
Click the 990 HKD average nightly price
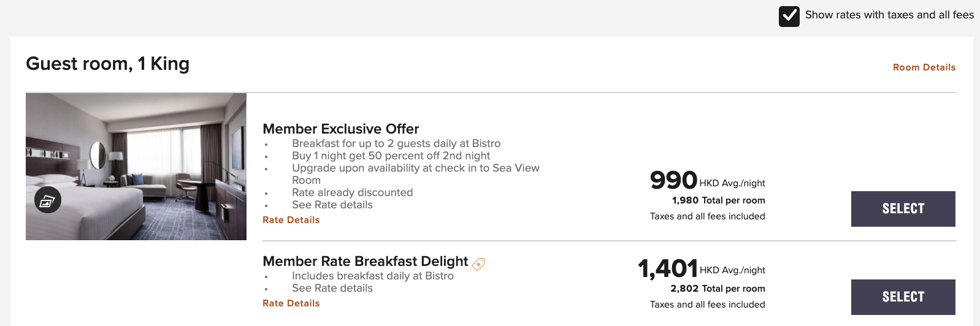coord(708,180)
